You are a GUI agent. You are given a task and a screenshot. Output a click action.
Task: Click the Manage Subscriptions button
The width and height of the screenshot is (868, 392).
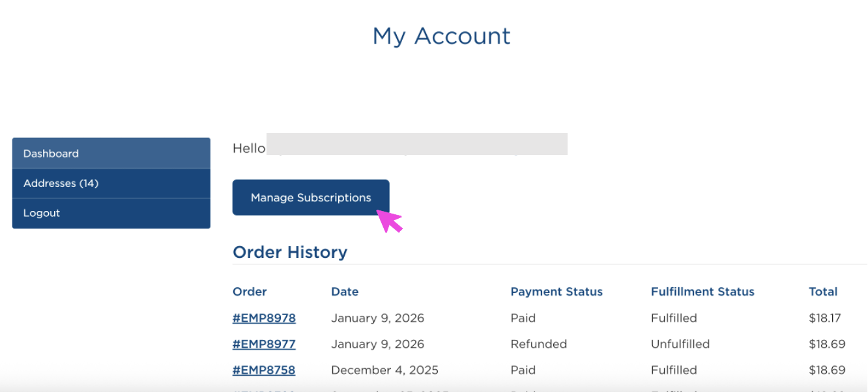tap(310, 197)
